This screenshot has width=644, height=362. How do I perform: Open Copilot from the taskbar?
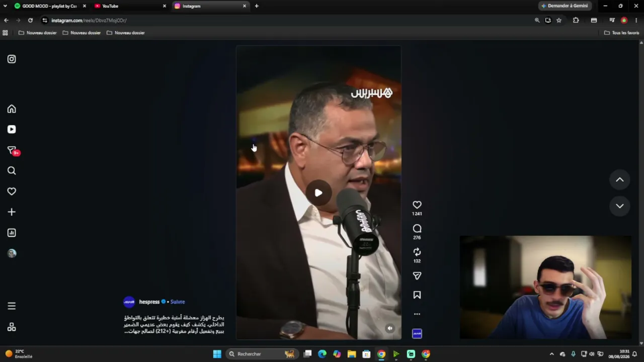pos(337,354)
